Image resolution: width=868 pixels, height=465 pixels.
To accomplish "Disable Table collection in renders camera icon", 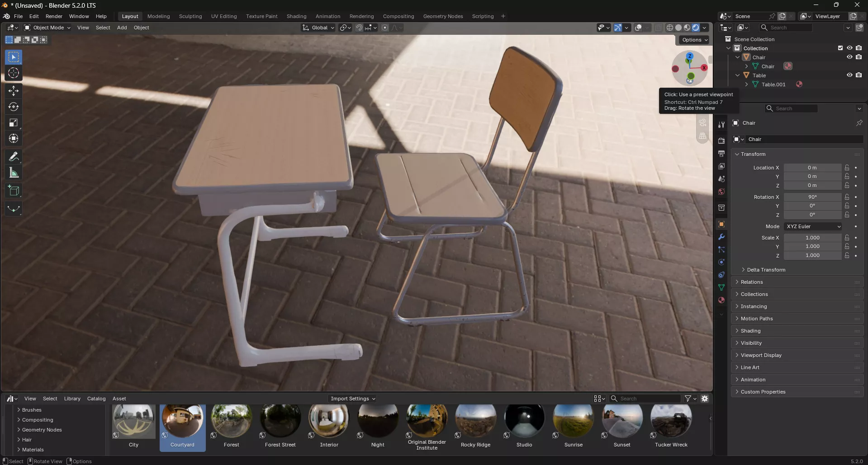I will (x=859, y=75).
